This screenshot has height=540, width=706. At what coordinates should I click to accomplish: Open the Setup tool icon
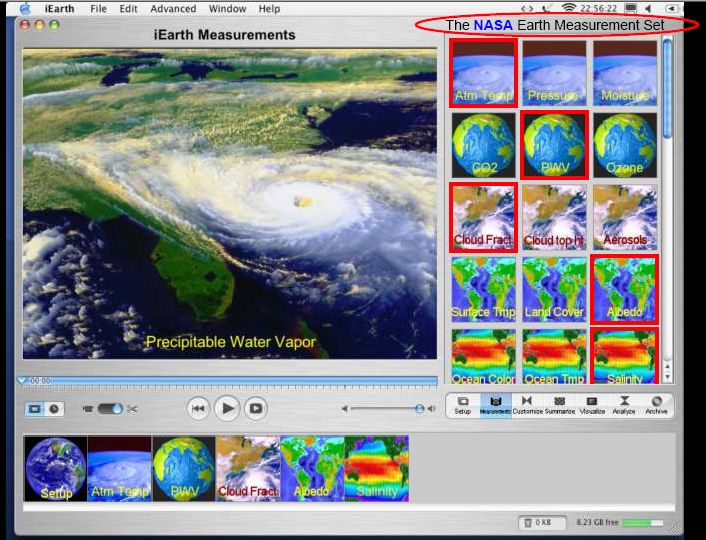click(463, 403)
